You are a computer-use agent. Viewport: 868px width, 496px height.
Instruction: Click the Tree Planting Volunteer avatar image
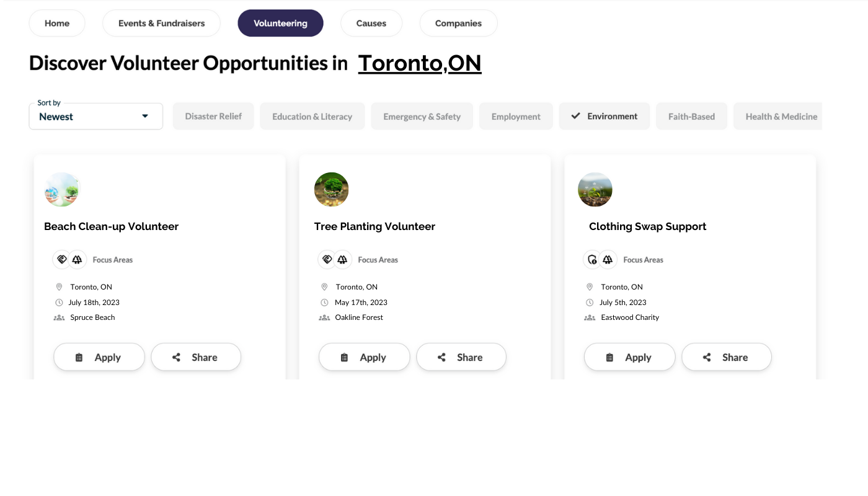pyautogui.click(x=331, y=190)
